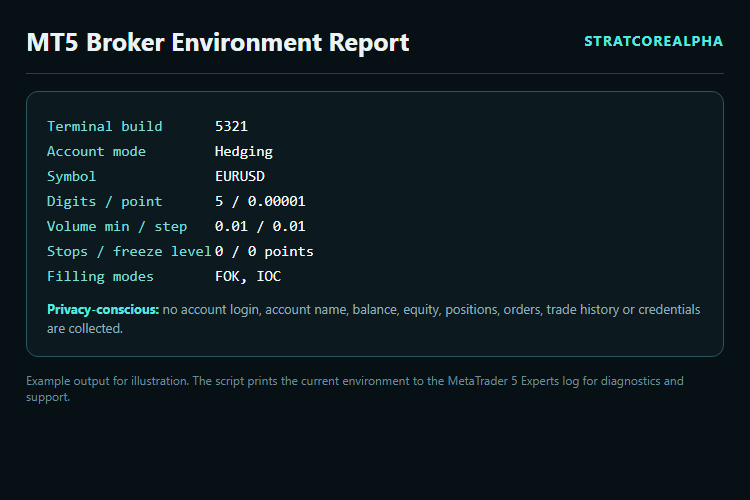
Task: Click the 'Stops / freeze level' label
Action: pyautogui.click(x=129, y=252)
